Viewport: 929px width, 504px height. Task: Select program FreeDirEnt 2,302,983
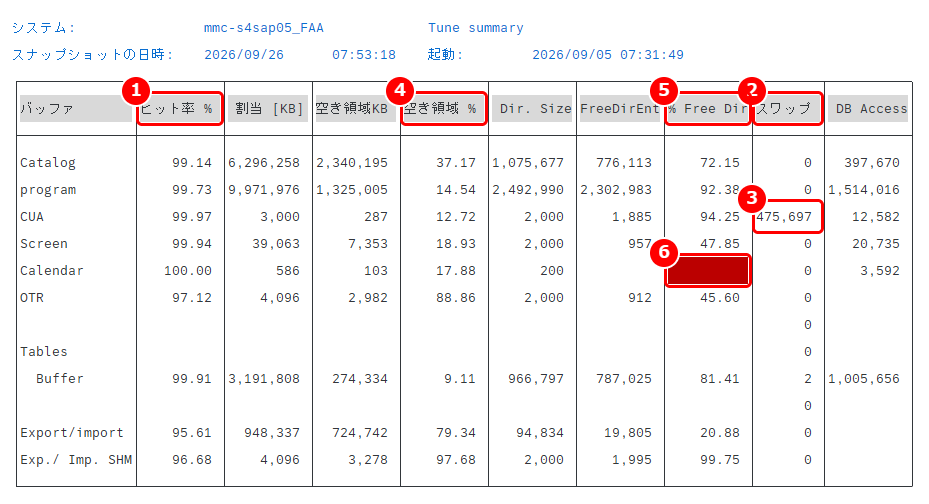tap(616, 190)
